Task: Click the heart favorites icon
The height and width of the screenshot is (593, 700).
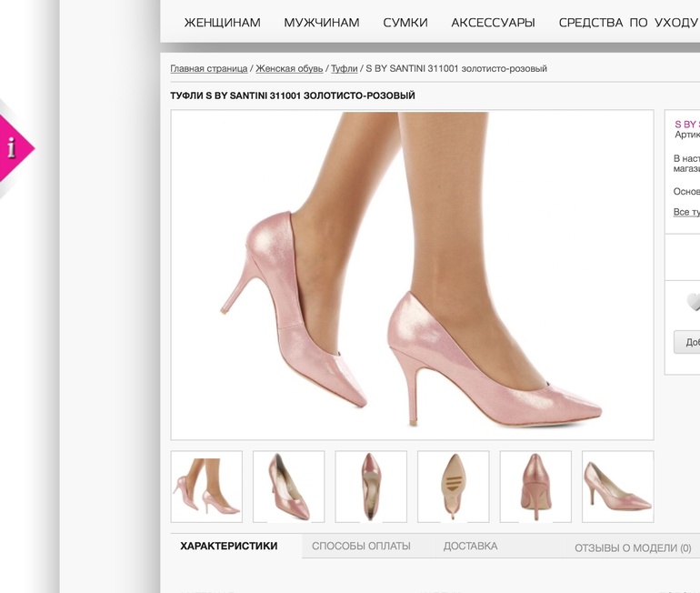Action: pos(694,302)
